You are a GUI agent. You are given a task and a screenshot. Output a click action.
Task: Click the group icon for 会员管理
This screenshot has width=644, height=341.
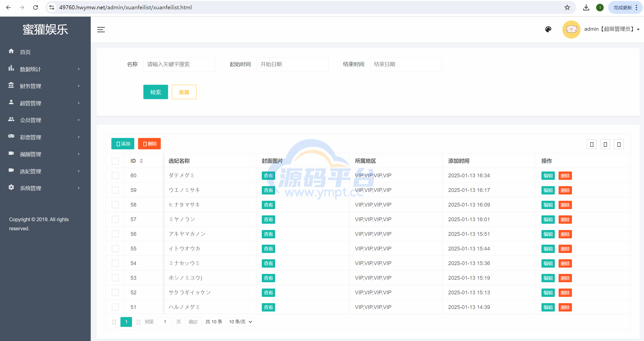point(11,119)
